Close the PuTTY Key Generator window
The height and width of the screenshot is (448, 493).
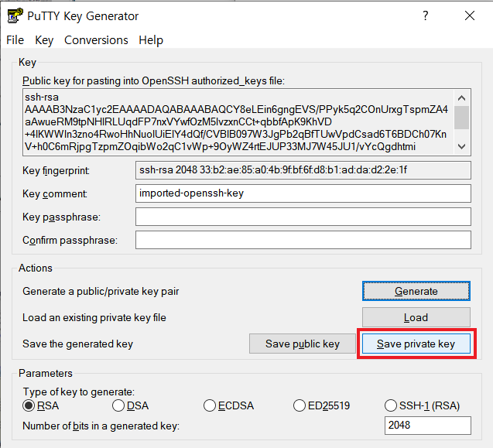click(x=470, y=15)
